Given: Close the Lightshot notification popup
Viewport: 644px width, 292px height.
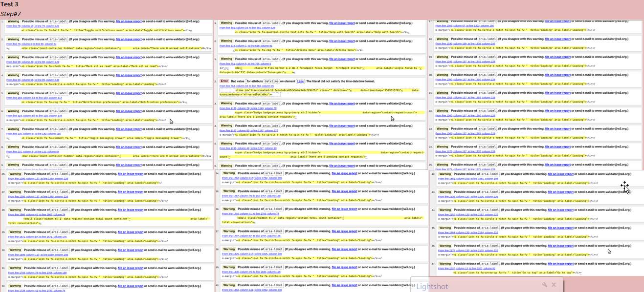Looking at the screenshot, I should [554, 285].
